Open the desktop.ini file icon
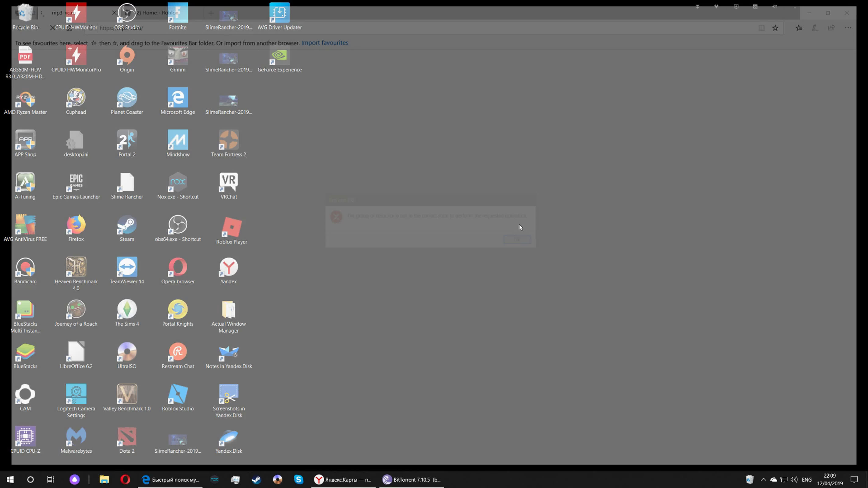The width and height of the screenshot is (868, 488). (x=76, y=144)
